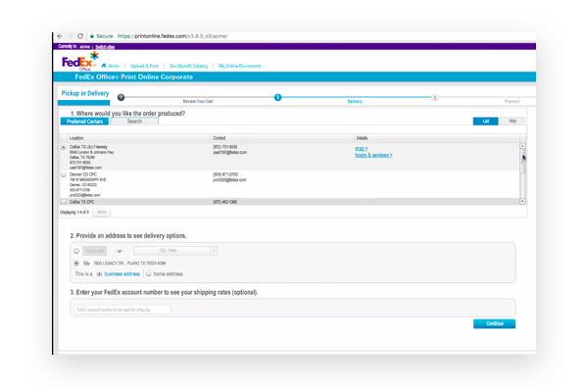588x392 pixels.
Task: Select the Preferred Centers tab
Action: pyautogui.click(x=84, y=122)
